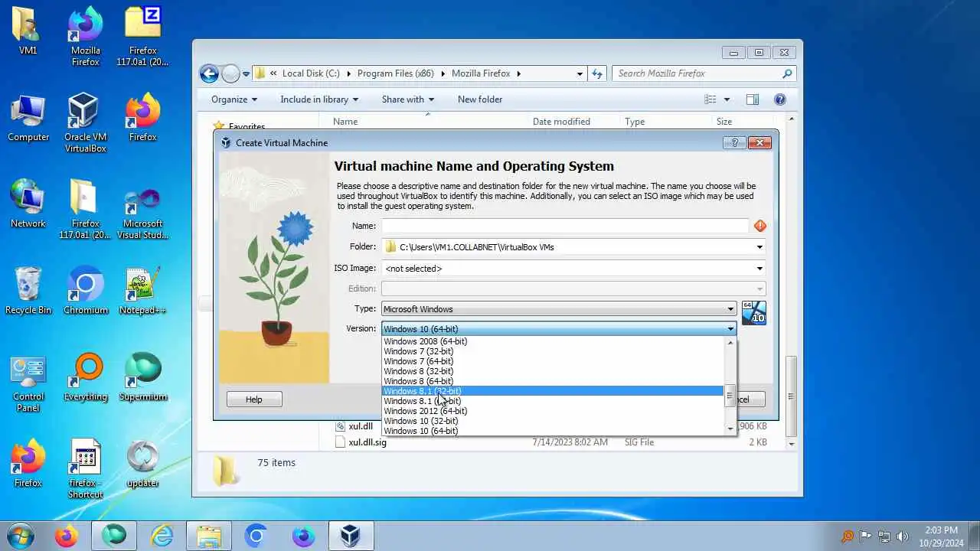The width and height of the screenshot is (980, 551).
Task: Click the Windows 10 64-bit OS icon
Action: 753,312
